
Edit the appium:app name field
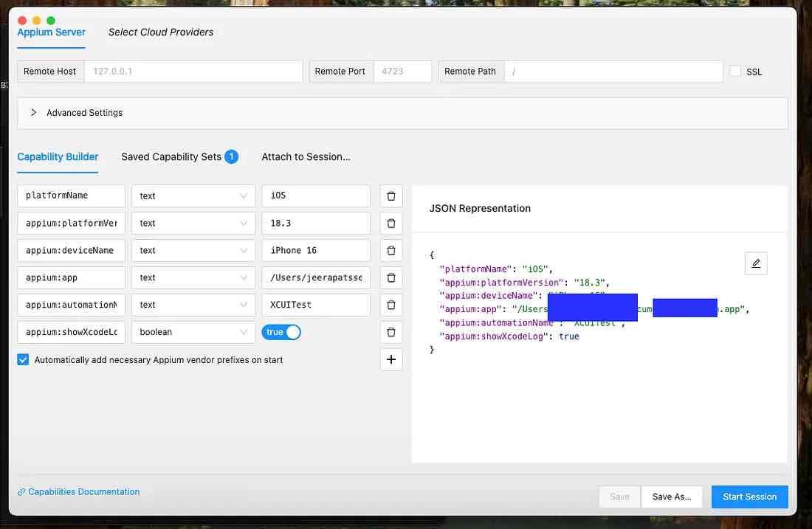click(x=71, y=278)
